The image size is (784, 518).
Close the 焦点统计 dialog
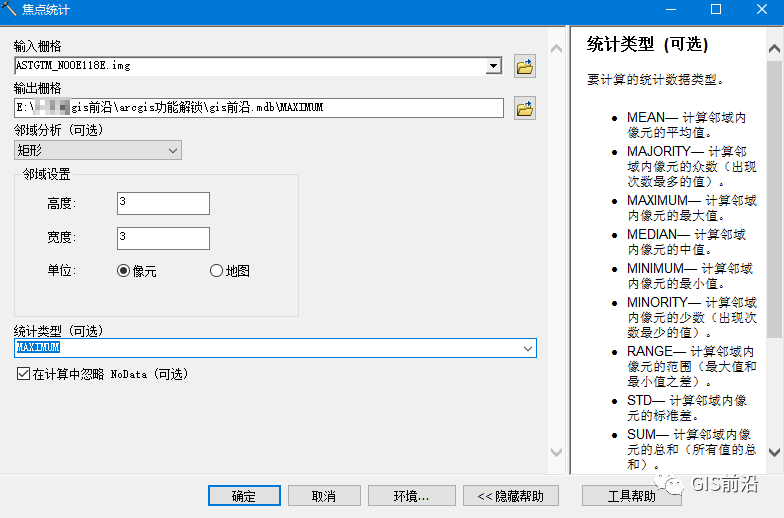[x=762, y=9]
